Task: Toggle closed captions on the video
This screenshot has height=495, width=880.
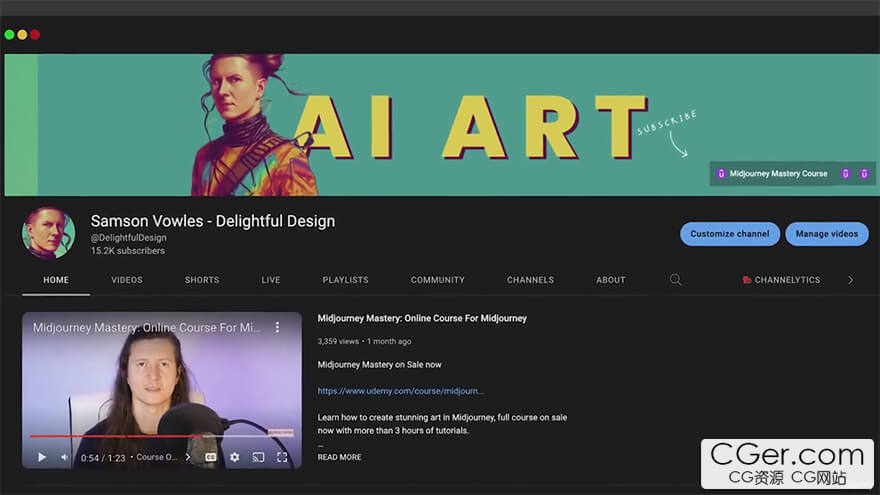Action: coord(210,457)
